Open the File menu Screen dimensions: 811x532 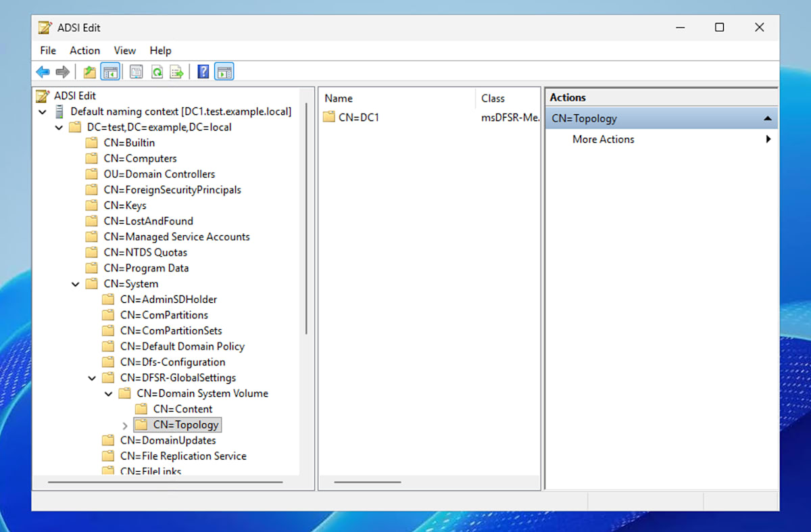(48, 51)
